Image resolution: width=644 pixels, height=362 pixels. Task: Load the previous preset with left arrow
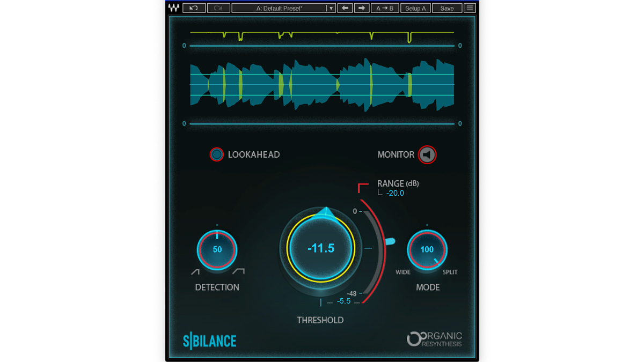345,8
